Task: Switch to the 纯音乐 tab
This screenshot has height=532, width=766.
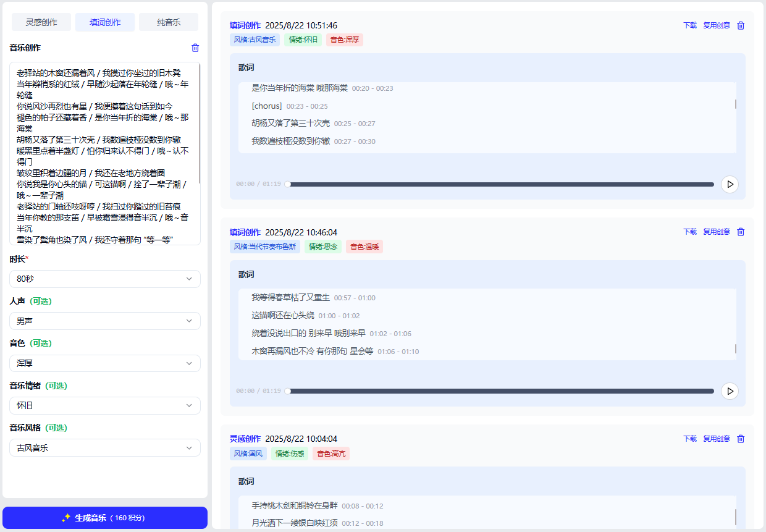Action: (x=169, y=22)
